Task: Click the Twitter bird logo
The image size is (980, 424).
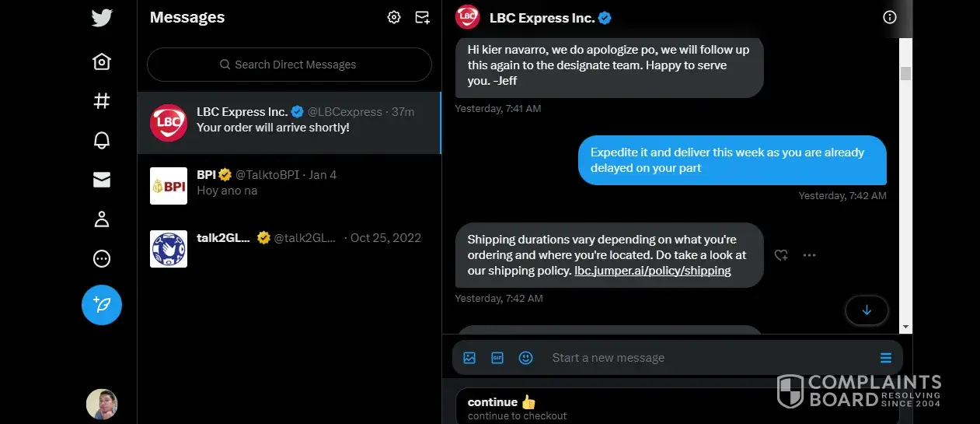Action: (x=102, y=17)
